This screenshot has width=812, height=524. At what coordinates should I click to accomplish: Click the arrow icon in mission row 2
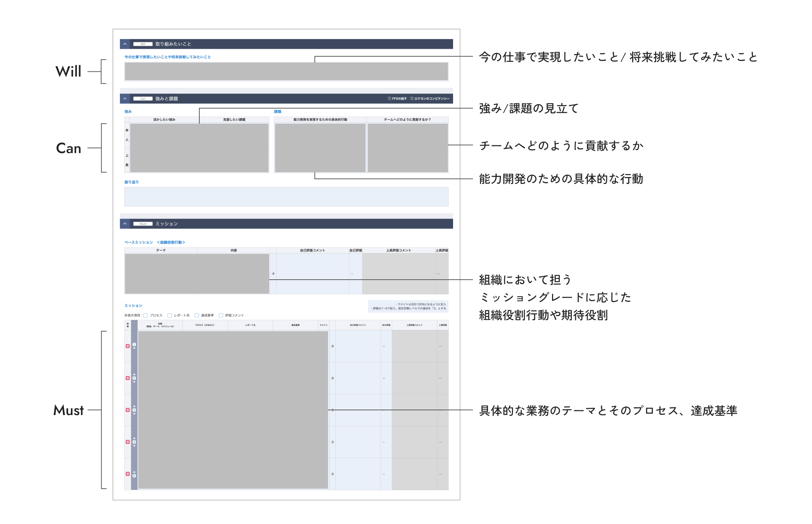(x=332, y=378)
